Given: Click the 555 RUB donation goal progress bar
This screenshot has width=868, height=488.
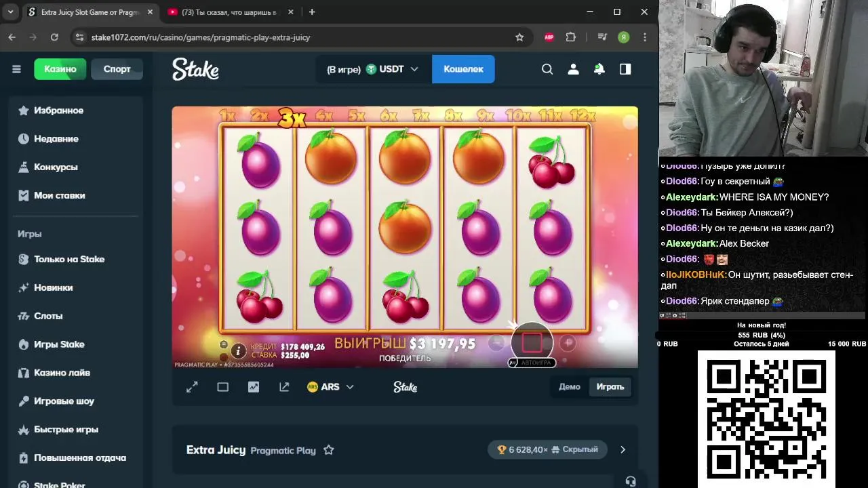Looking at the screenshot, I should [x=761, y=335].
